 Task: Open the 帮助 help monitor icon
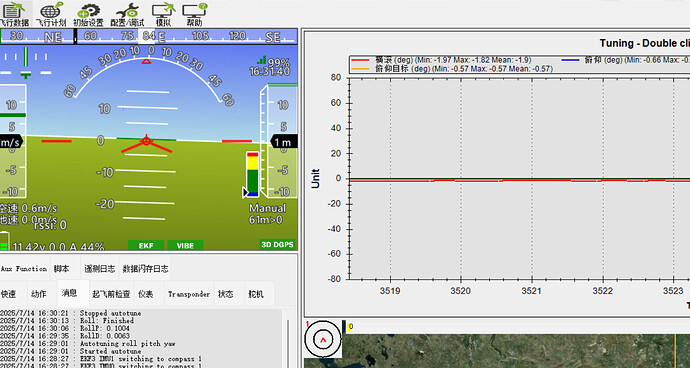195,14
